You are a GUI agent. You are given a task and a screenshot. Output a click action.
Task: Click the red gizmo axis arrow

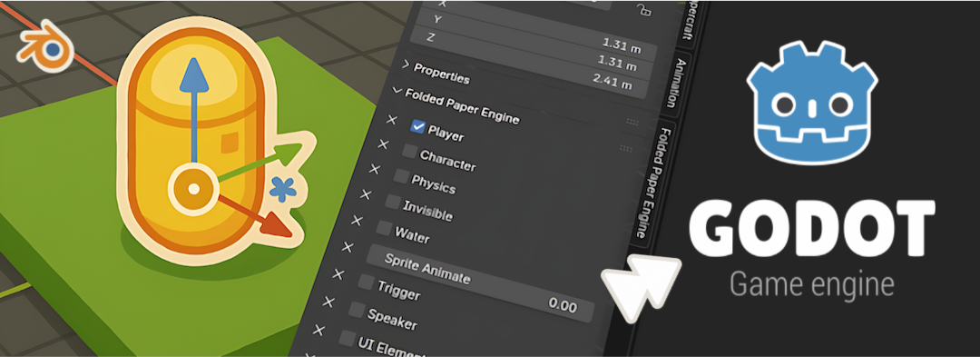pos(256,215)
